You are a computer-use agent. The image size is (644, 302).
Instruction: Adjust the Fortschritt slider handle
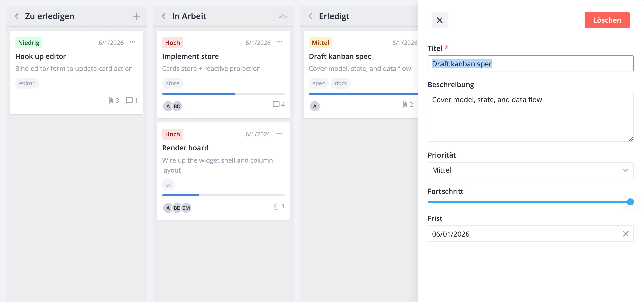coord(630,202)
